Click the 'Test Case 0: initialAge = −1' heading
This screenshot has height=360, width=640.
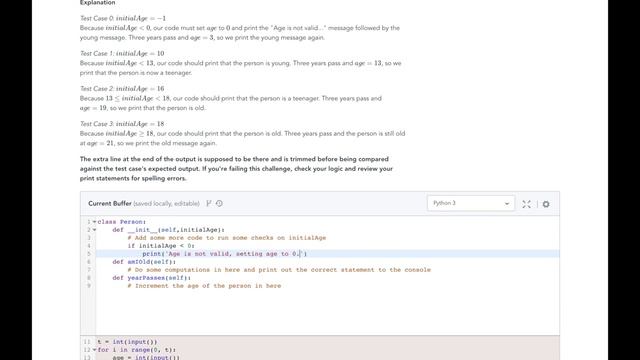(123, 18)
